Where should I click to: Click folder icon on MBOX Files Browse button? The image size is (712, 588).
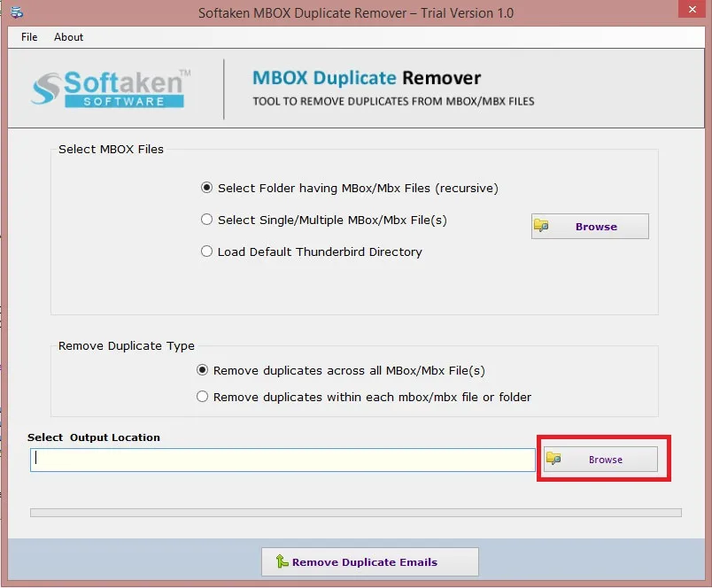point(541,225)
